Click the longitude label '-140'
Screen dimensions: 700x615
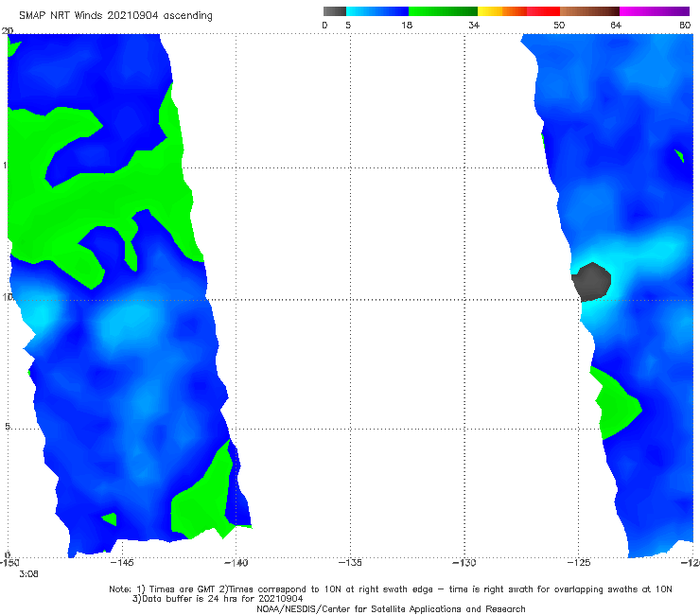236,562
